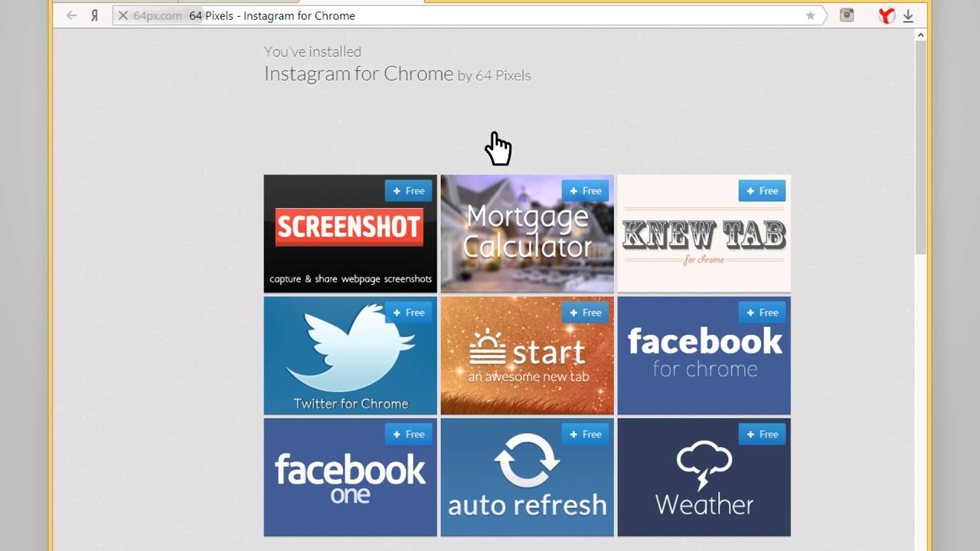The image size is (980, 551).
Task: Add Twitter for Chrome with Free button
Action: pos(408,312)
